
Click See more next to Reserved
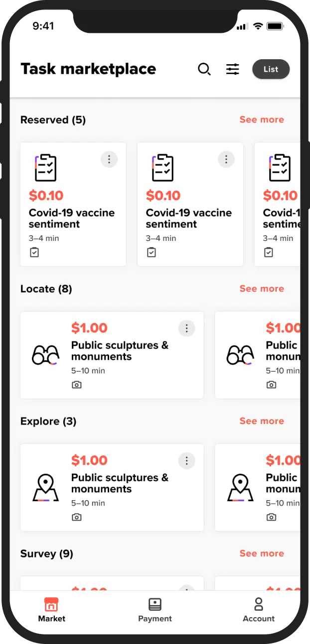(262, 119)
